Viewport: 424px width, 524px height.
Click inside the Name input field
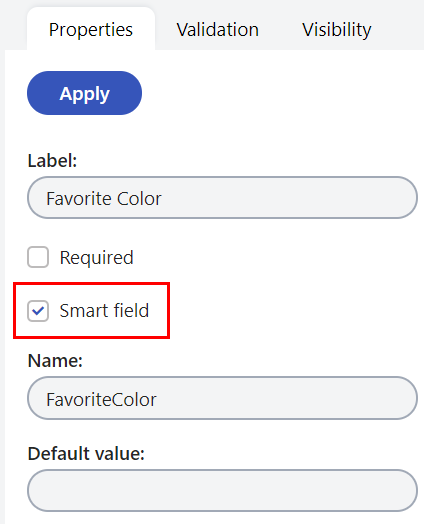tap(222, 398)
